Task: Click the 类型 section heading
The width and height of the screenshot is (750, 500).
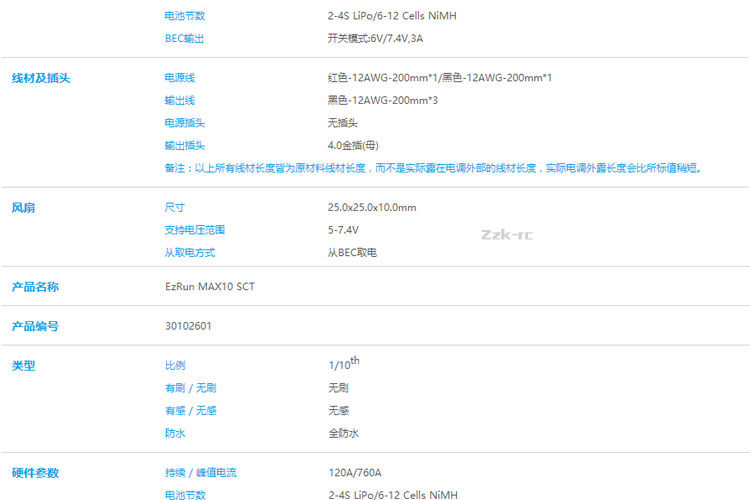Action: [23, 366]
